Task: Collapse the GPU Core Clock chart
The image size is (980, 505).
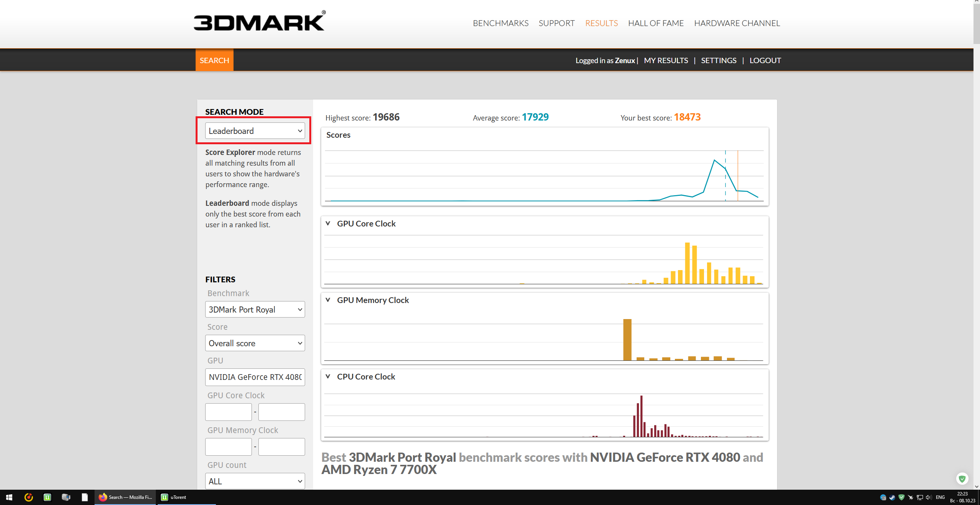Action: click(328, 223)
